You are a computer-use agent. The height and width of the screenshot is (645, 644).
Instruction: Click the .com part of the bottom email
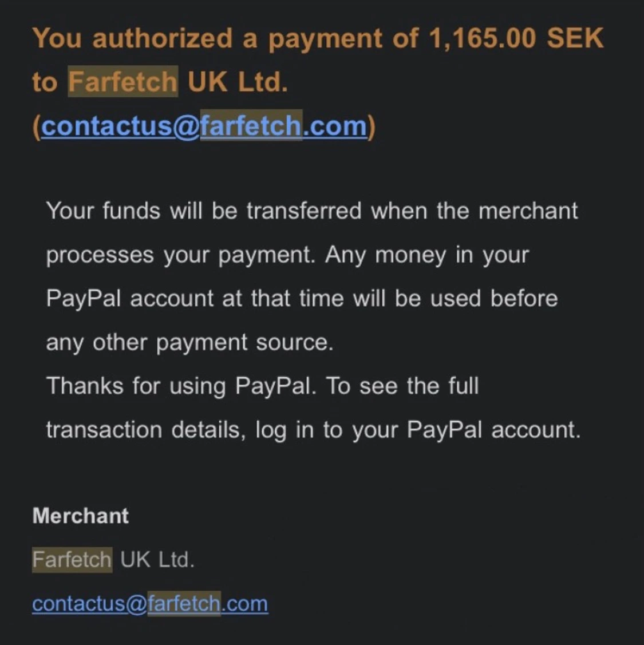click(x=244, y=603)
